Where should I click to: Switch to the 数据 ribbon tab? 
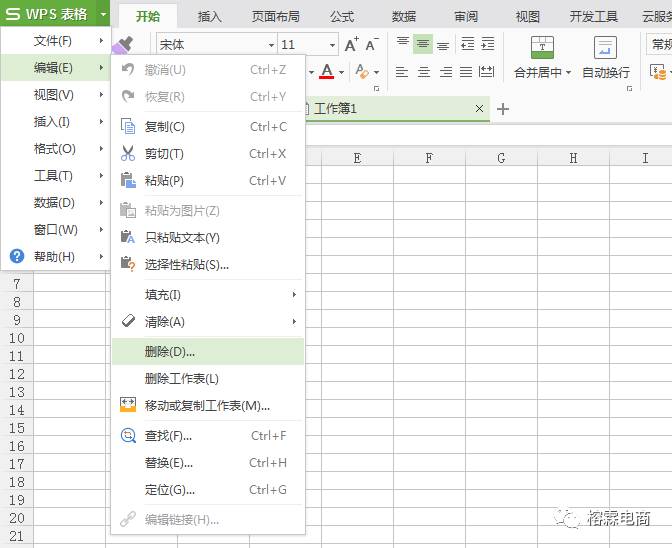[x=404, y=16]
